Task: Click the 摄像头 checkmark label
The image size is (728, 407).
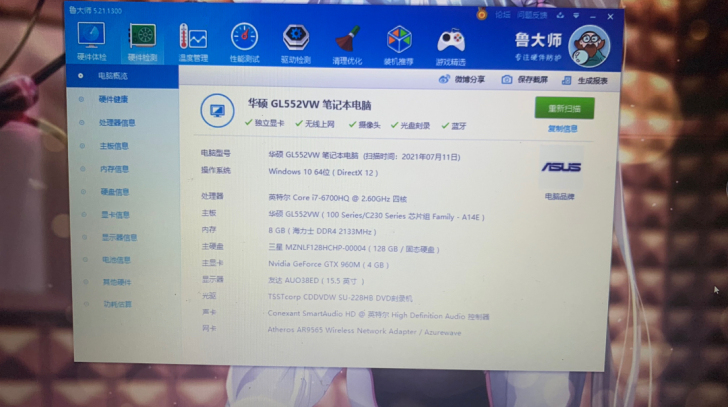Action: pyautogui.click(x=364, y=125)
